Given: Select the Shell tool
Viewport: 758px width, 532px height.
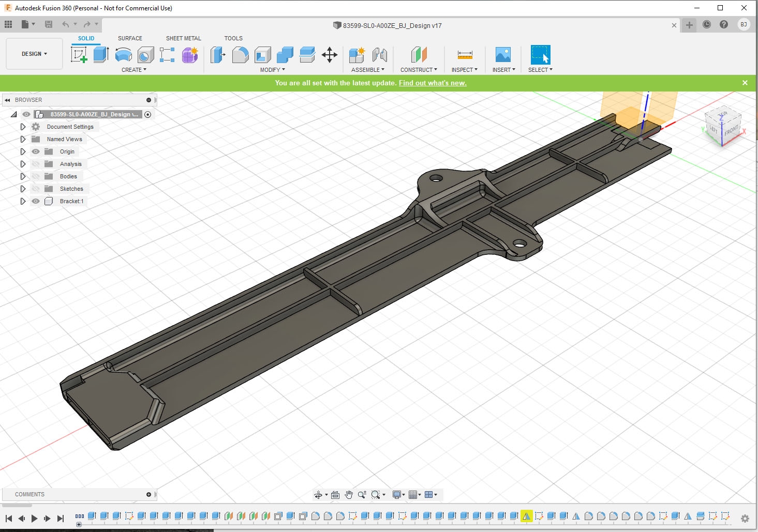Looking at the screenshot, I should [x=262, y=55].
